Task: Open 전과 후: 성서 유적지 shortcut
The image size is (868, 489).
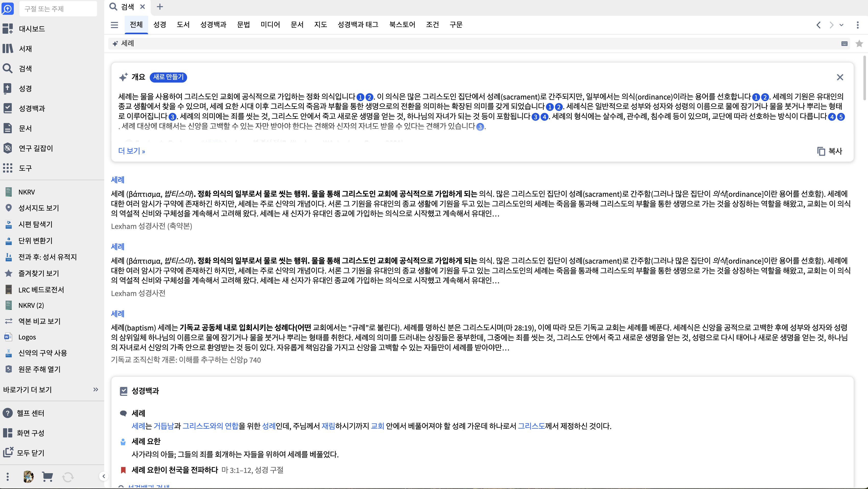Action: 48,257
